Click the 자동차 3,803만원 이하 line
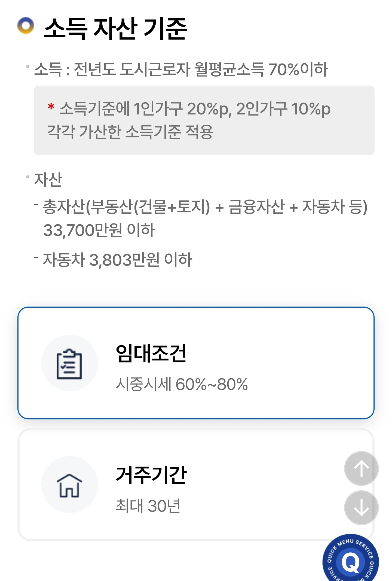Screen dimensions: 392x581 click(118, 259)
